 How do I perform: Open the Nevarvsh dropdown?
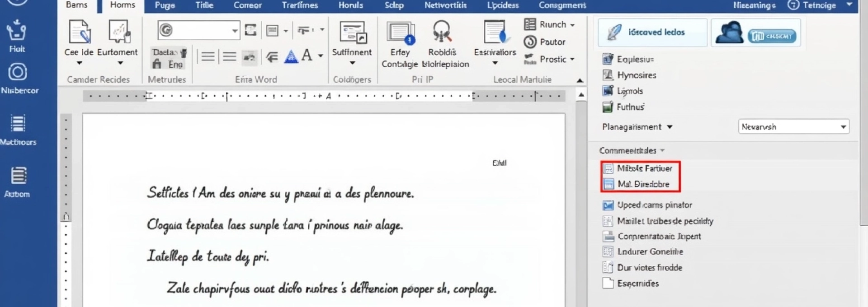click(794, 127)
